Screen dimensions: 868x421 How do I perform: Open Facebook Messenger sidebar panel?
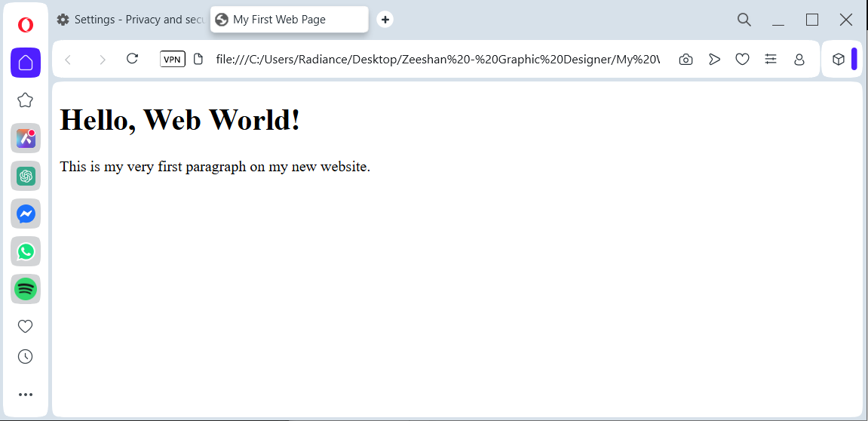(x=26, y=214)
